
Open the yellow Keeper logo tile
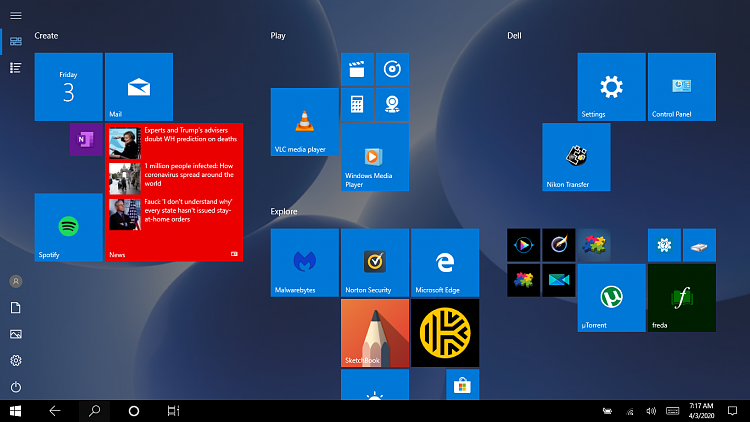[445, 333]
